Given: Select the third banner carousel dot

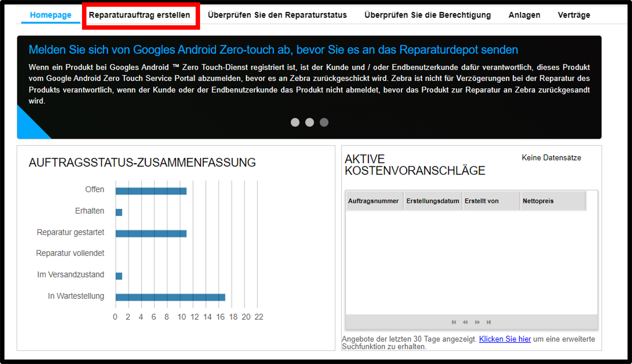Looking at the screenshot, I should click(324, 122).
